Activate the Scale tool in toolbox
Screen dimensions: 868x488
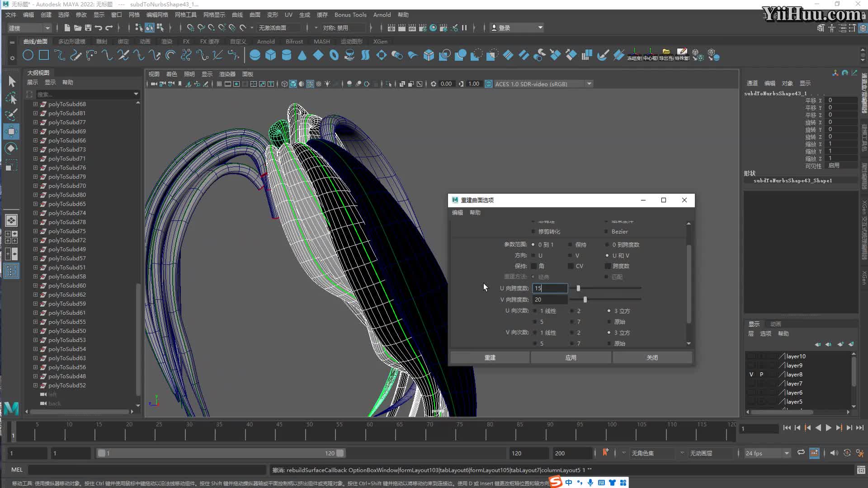pos(11,165)
